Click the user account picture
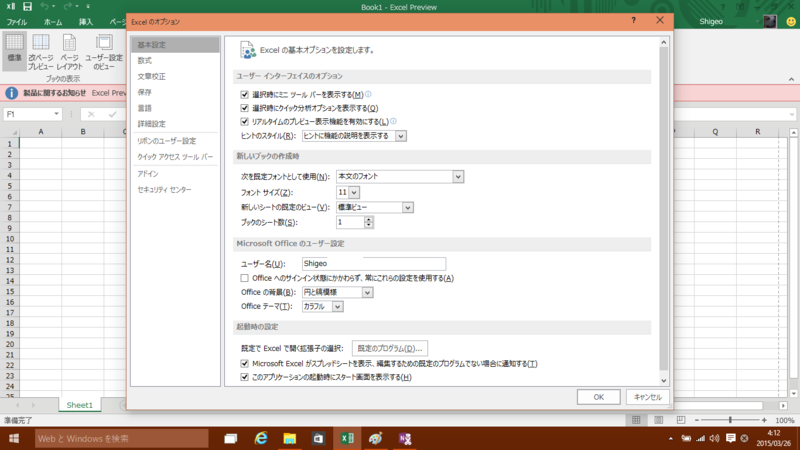The image size is (800, 450). pos(769,21)
